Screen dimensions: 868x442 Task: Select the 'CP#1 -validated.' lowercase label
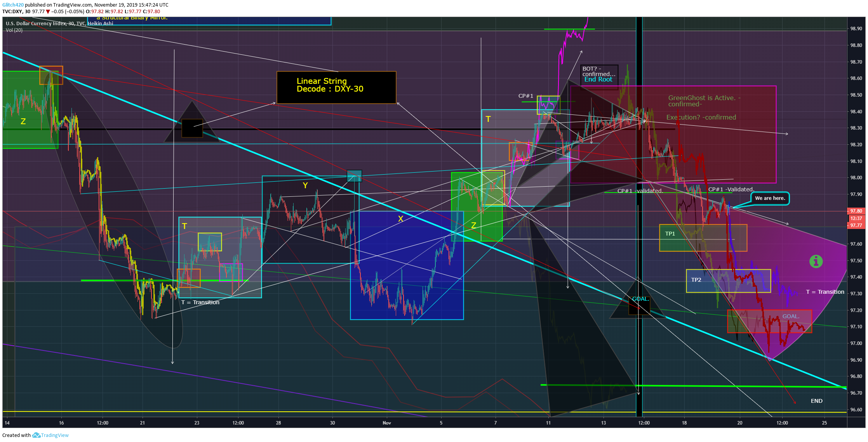[640, 191]
